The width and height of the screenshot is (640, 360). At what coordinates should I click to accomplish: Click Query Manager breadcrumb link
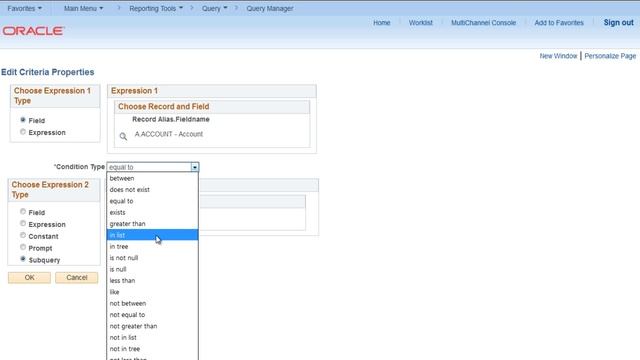269,8
